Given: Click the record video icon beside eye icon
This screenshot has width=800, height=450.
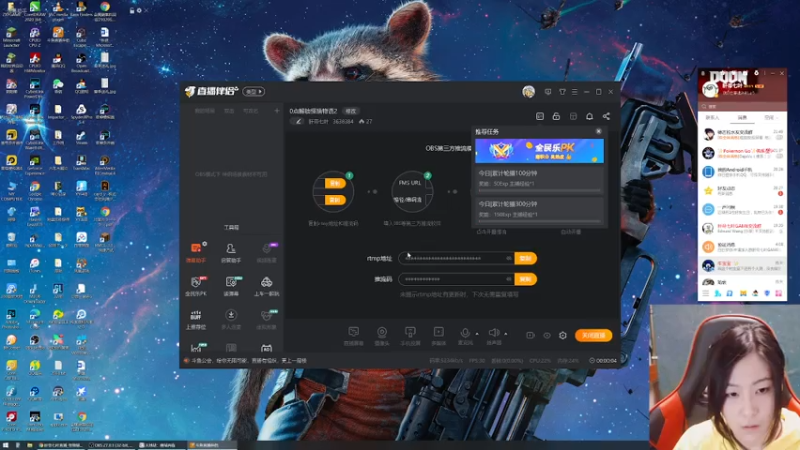Looking at the screenshot, I should [x=530, y=335].
